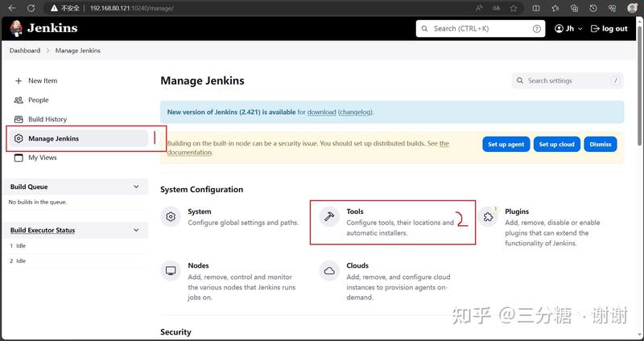Screen dimensions: 644x341
Task: Click the Clouds cloud icon
Action: click(x=329, y=271)
